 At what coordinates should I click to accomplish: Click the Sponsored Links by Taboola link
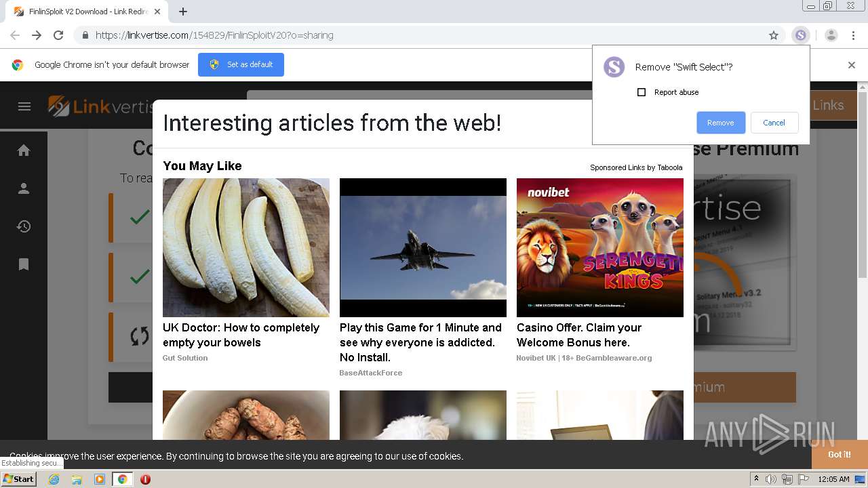tap(636, 167)
